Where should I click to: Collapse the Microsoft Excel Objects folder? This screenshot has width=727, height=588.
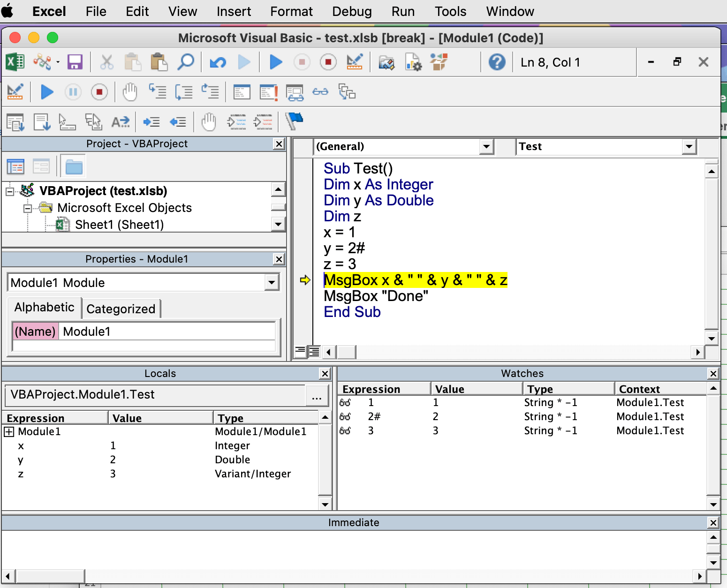pos(28,208)
